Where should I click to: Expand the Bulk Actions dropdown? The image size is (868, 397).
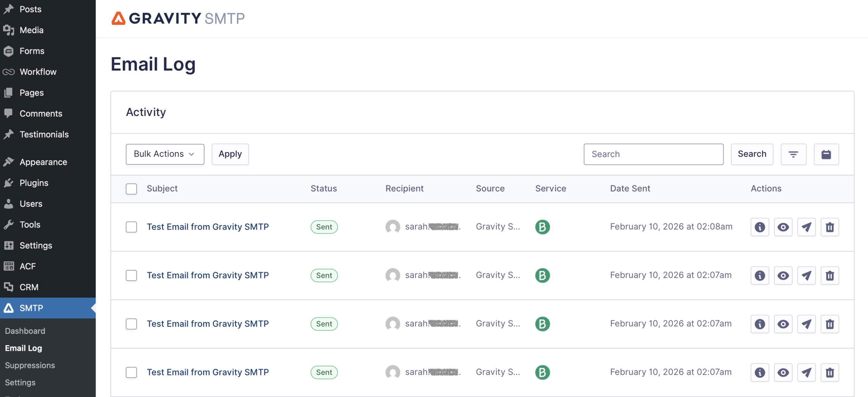[x=165, y=154]
